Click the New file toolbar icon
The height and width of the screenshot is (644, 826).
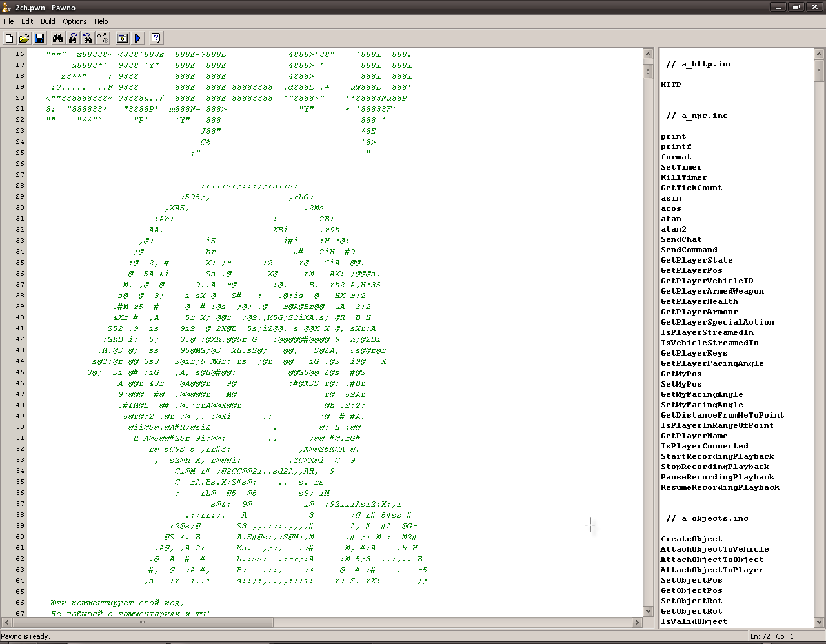click(9, 38)
